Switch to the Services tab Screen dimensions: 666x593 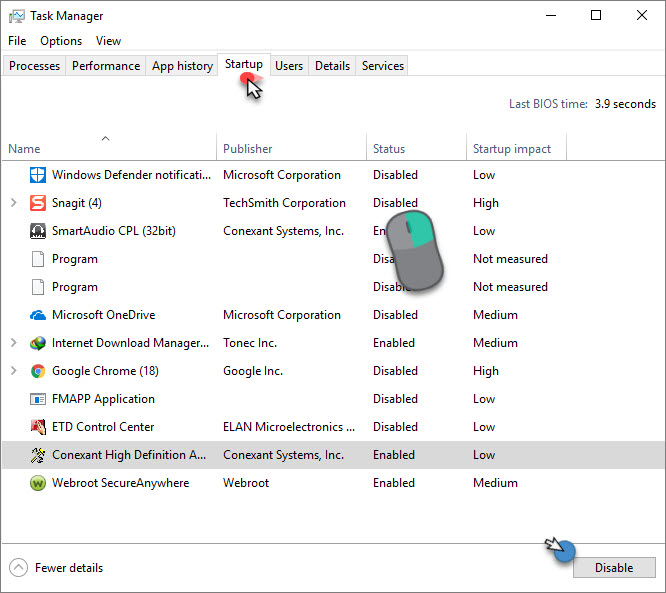click(383, 66)
